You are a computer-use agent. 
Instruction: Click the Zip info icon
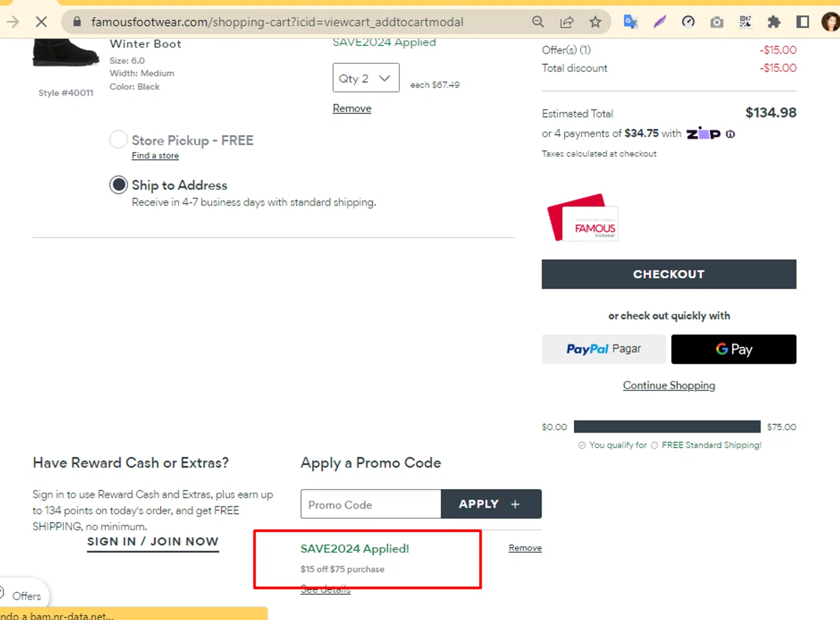(730, 134)
